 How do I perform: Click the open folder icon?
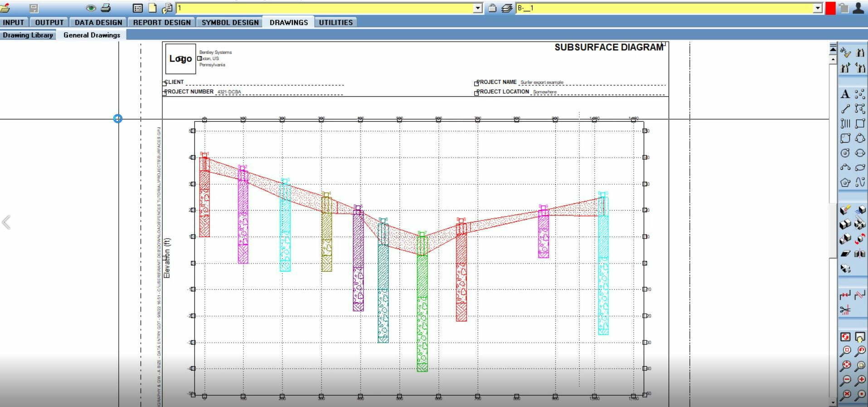click(5, 8)
